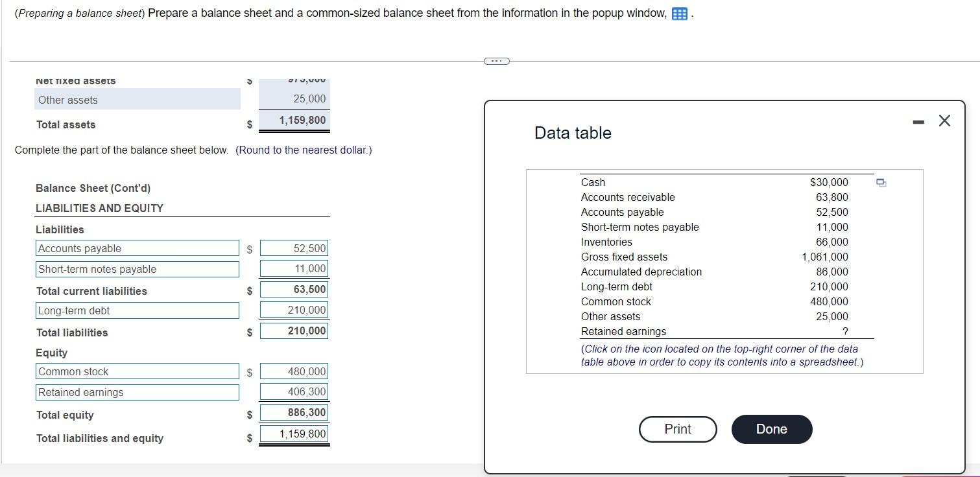
Task: Click the 11,000 notes payable amount field
Action: coord(294,268)
